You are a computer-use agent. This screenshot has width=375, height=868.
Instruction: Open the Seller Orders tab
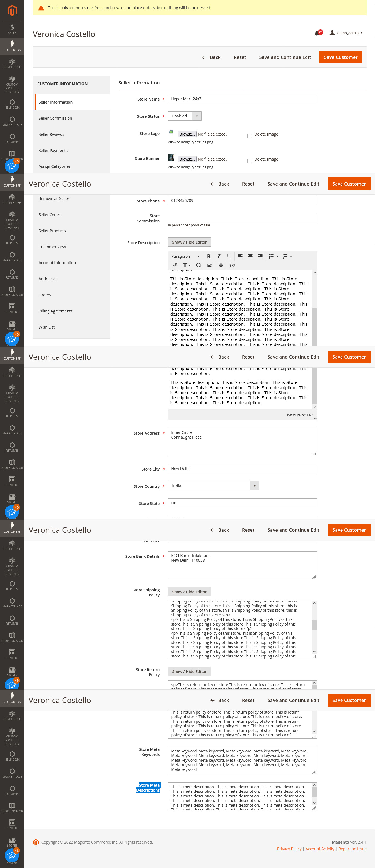coord(72,215)
